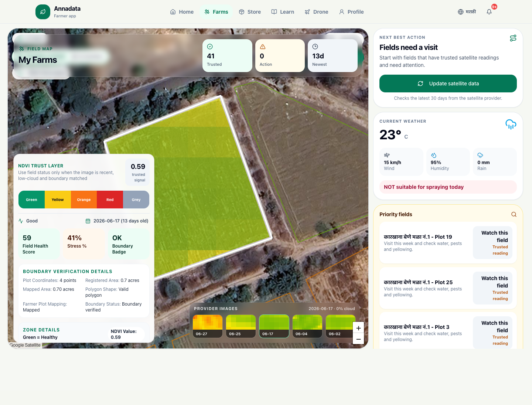Click the 9+ notification badge
Viewport: 532px width, 405px height.
(494, 7)
